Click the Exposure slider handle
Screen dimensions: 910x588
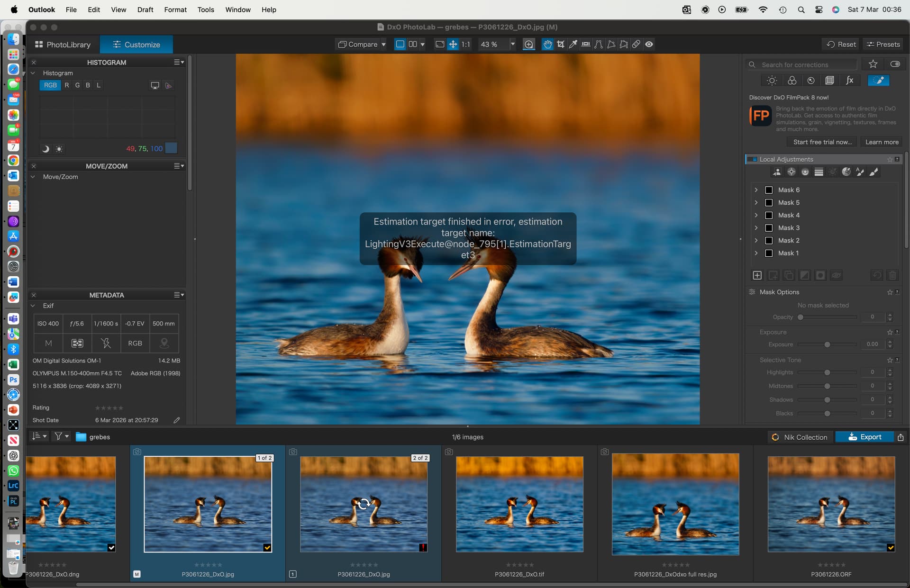click(827, 344)
